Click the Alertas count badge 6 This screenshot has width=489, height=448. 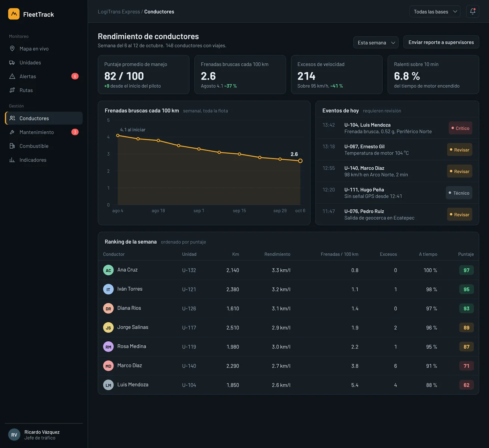[x=75, y=76]
